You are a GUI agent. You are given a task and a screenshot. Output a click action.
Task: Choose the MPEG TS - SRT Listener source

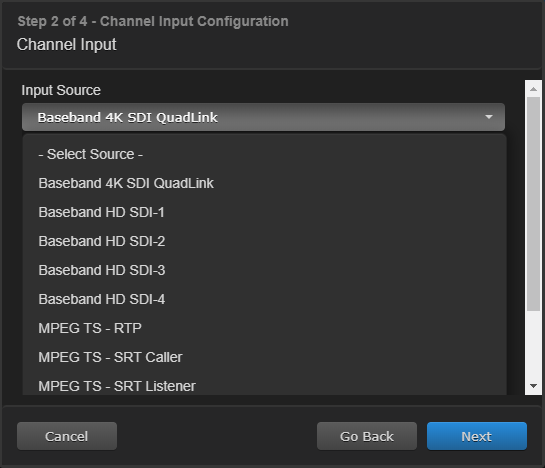tap(265, 384)
